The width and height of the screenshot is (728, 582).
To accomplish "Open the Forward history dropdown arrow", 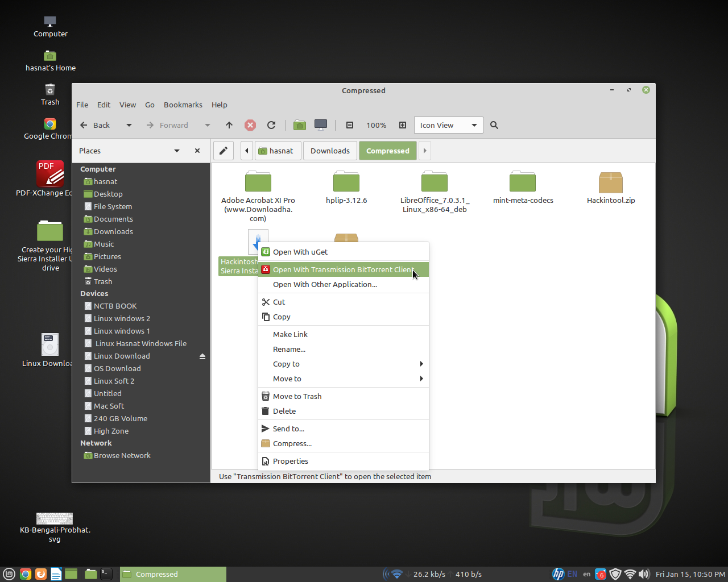I will [x=208, y=125].
